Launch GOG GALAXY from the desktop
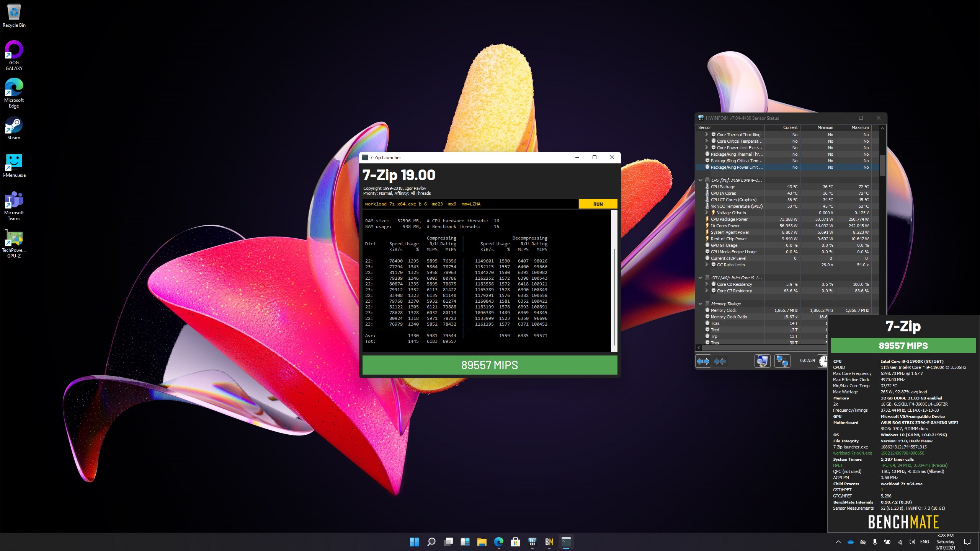 point(14,55)
